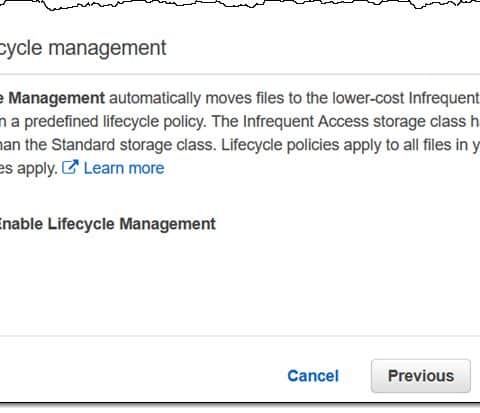This screenshot has height=413, width=480.
Task: Click the word apply before Learn more
Action: click(37, 169)
